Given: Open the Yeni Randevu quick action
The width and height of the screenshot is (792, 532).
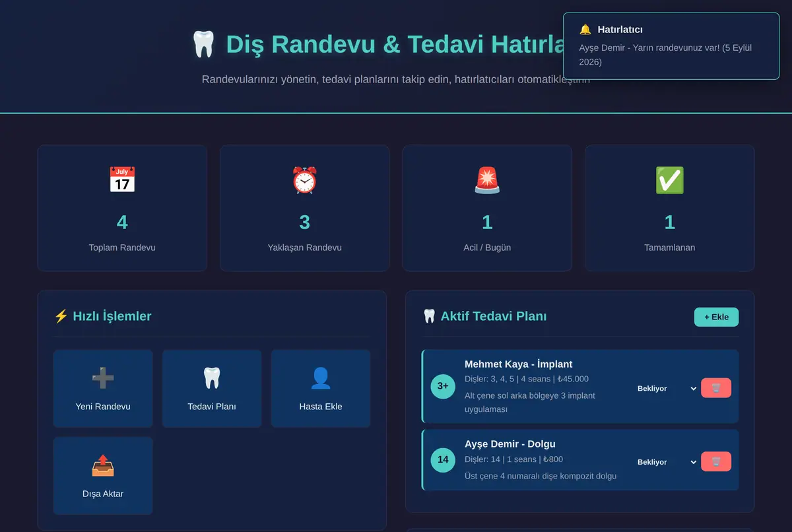Looking at the screenshot, I should click(x=103, y=389).
